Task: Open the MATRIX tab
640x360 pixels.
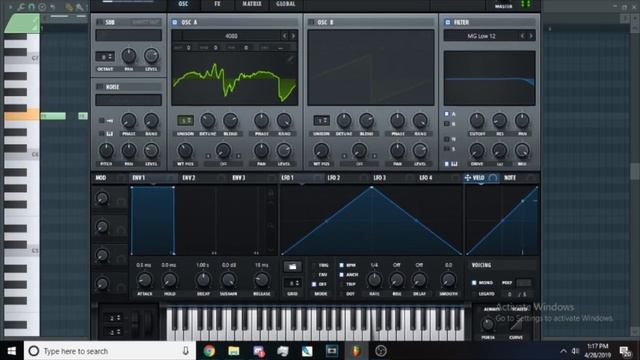Action: (251, 4)
